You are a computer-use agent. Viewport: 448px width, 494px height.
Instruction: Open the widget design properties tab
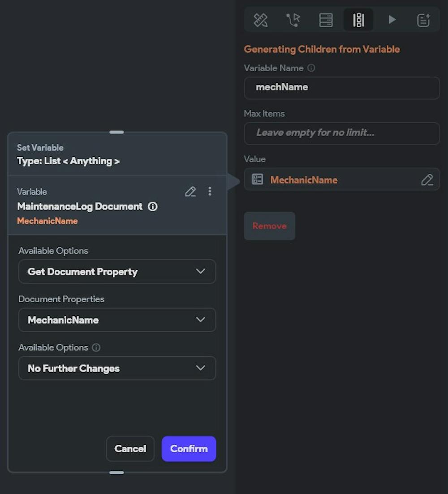(260, 20)
